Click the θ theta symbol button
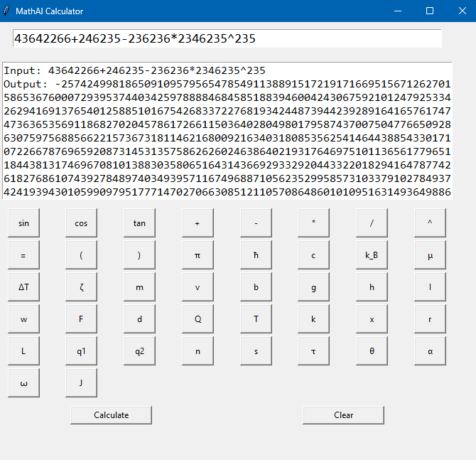The height and width of the screenshot is (460, 476). (x=372, y=351)
